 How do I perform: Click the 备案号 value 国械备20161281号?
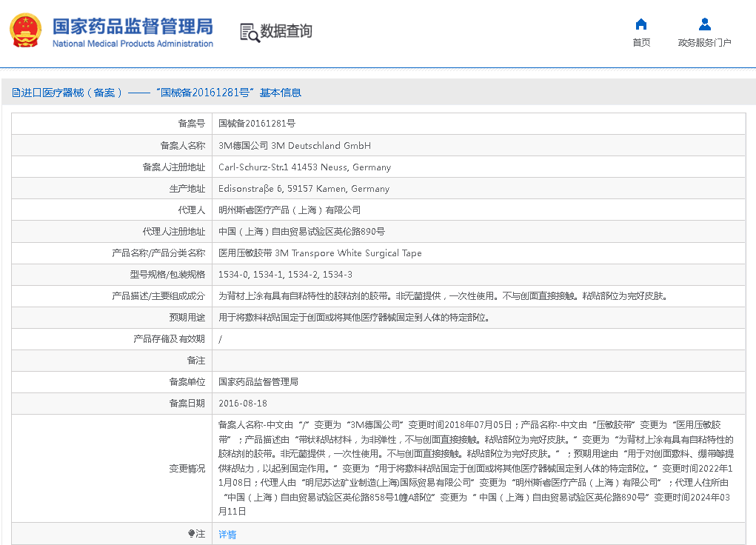pos(257,124)
